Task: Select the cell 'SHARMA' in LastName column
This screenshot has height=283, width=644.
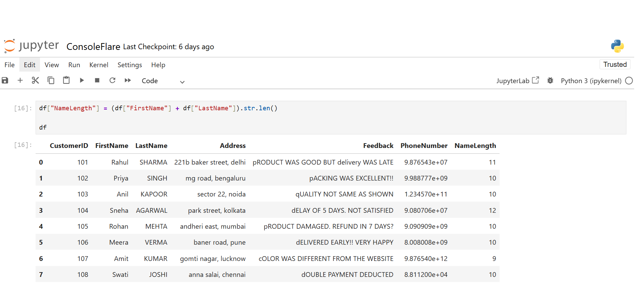Action: (153, 162)
